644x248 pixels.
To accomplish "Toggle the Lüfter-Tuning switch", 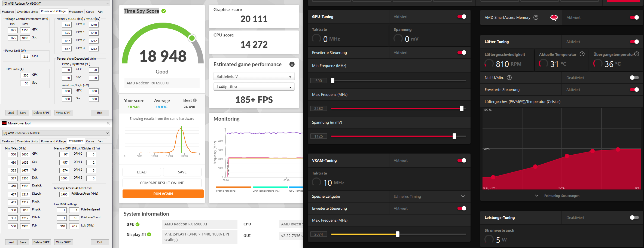I will click(634, 42).
